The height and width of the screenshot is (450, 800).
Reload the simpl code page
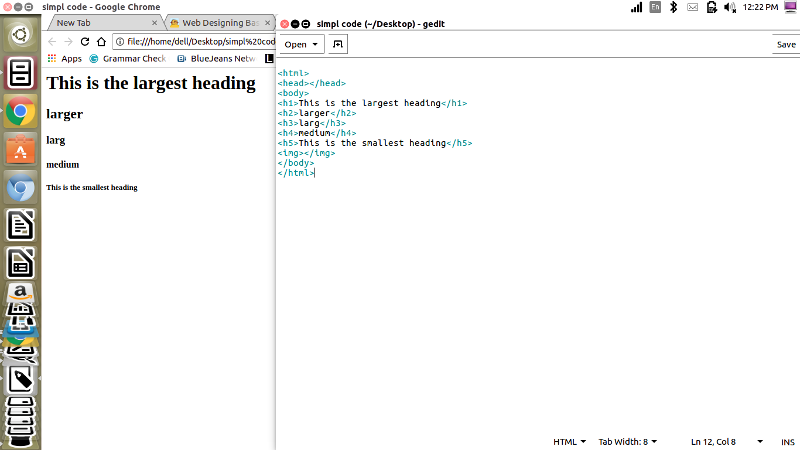coord(85,42)
